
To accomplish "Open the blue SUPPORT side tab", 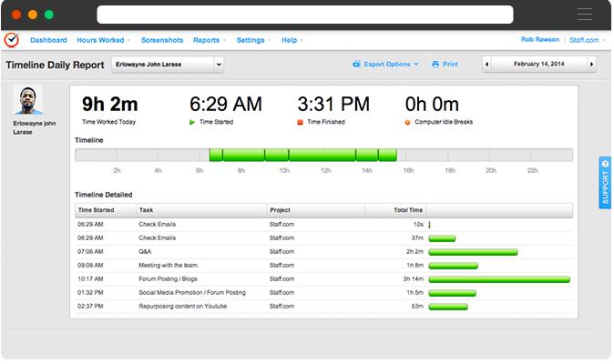I will [x=605, y=183].
